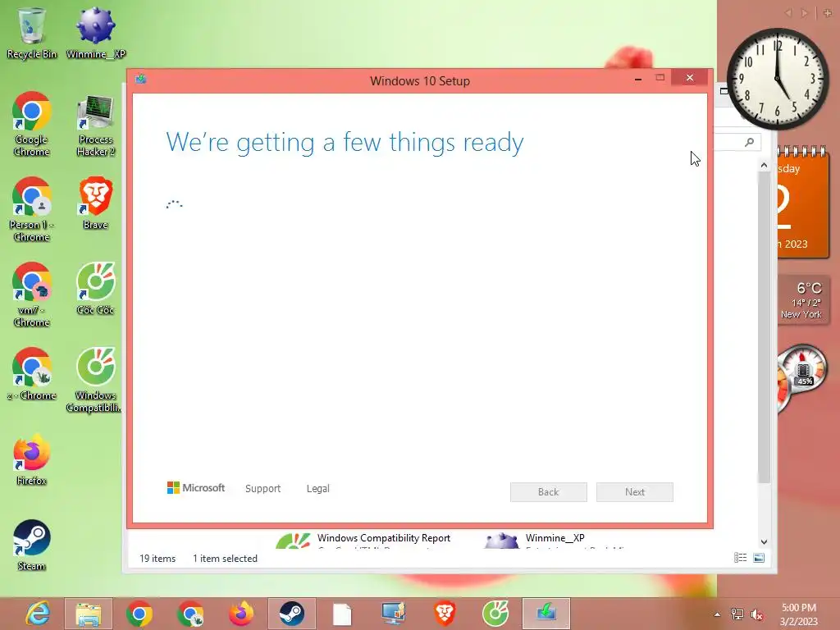This screenshot has height=630, width=840.
Task: Launch Google Chrome from the taskbar
Action: [139, 614]
